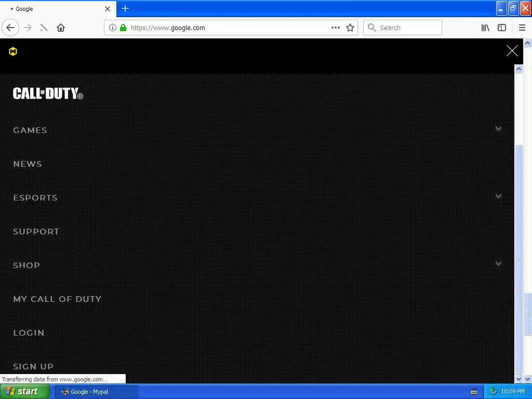Stop loading the page

[x=44, y=28]
